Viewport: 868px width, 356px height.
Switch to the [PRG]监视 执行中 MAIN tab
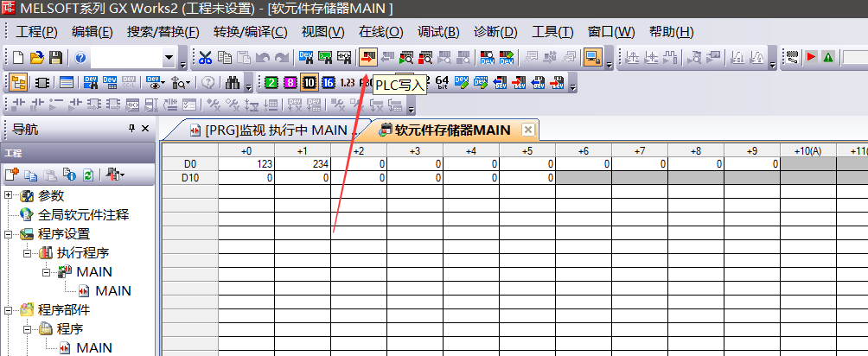(x=272, y=130)
